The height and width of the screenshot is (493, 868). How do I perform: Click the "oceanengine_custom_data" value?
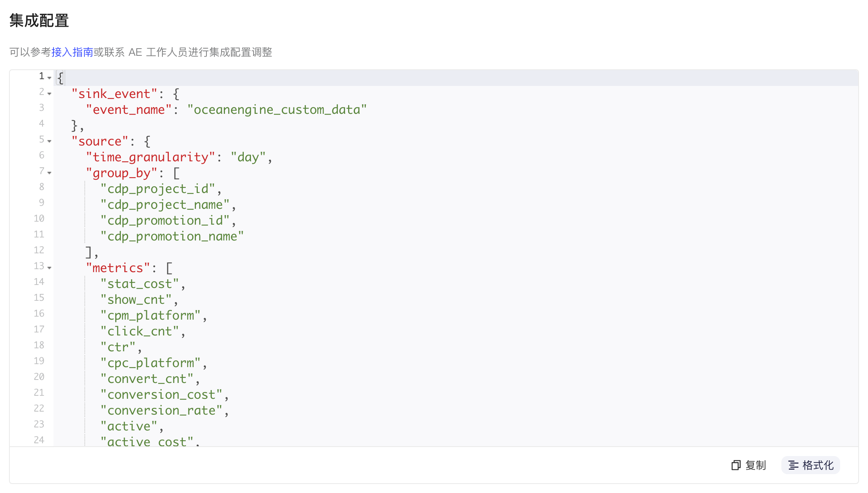(277, 109)
